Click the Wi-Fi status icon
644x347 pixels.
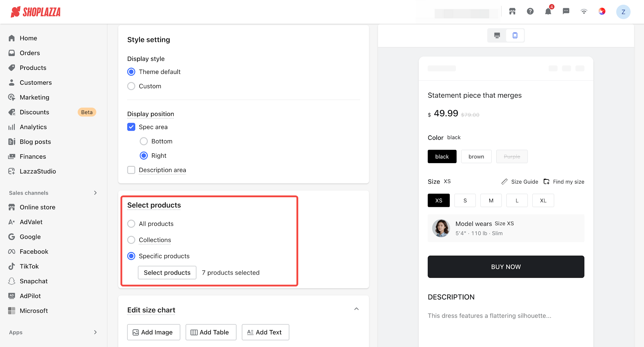[584, 12]
